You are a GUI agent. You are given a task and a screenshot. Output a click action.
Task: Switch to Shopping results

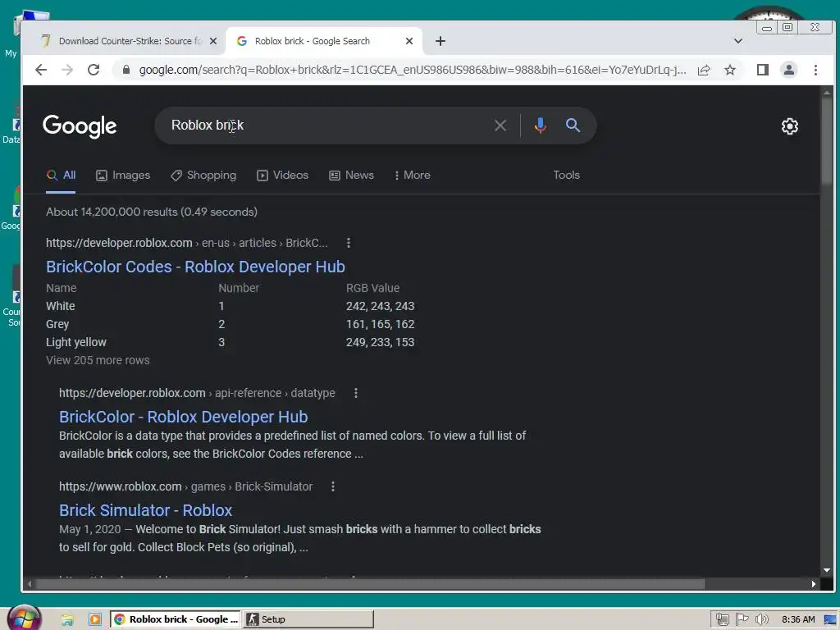pos(203,176)
